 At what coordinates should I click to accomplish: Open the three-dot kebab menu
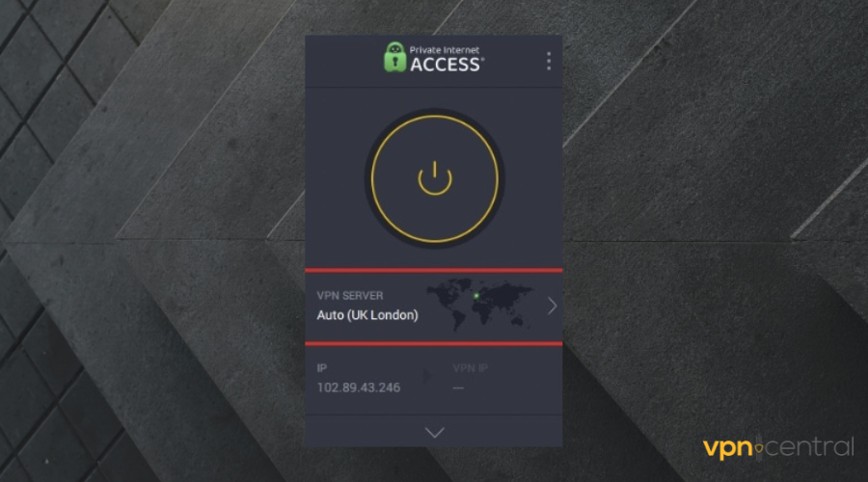(549, 61)
